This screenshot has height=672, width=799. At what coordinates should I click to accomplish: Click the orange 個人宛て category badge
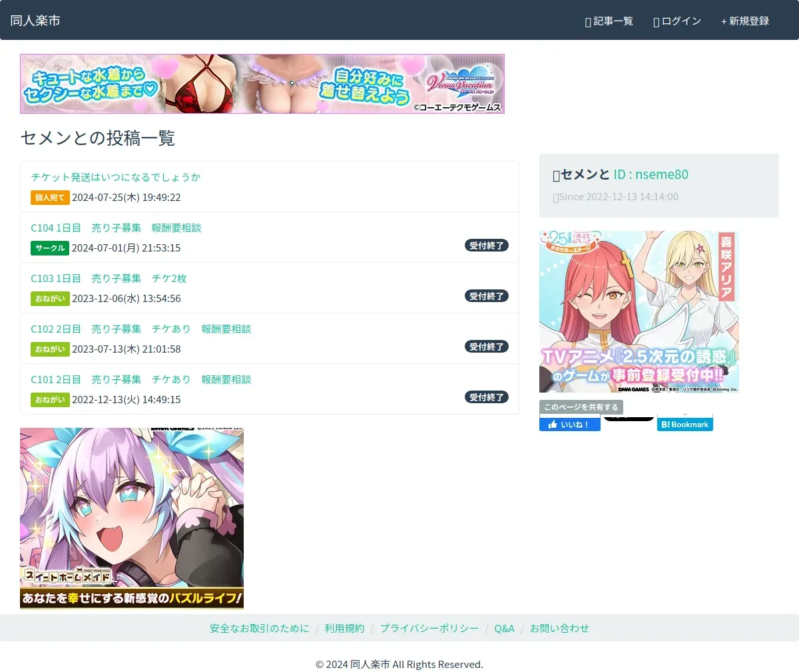pyautogui.click(x=50, y=198)
